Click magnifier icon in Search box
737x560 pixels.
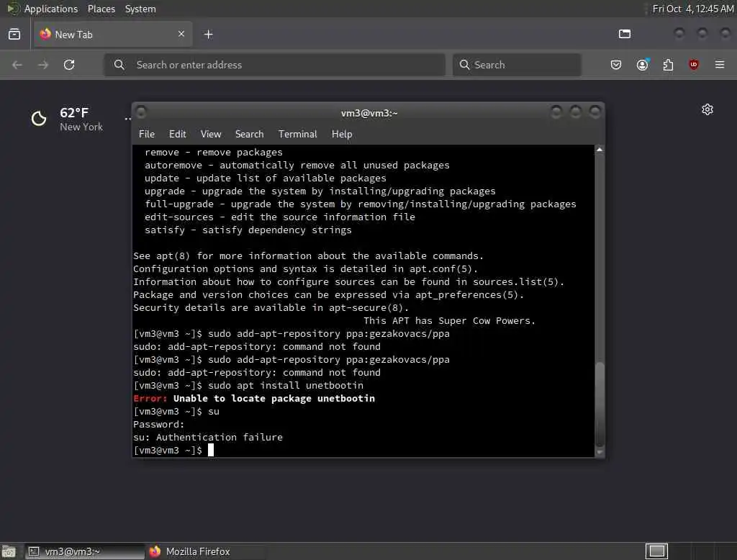point(464,65)
